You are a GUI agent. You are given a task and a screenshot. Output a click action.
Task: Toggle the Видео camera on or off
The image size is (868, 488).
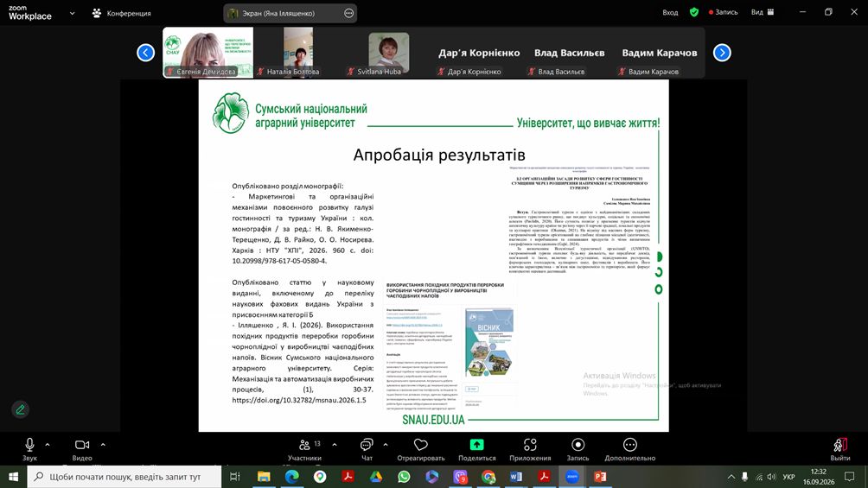(x=82, y=445)
